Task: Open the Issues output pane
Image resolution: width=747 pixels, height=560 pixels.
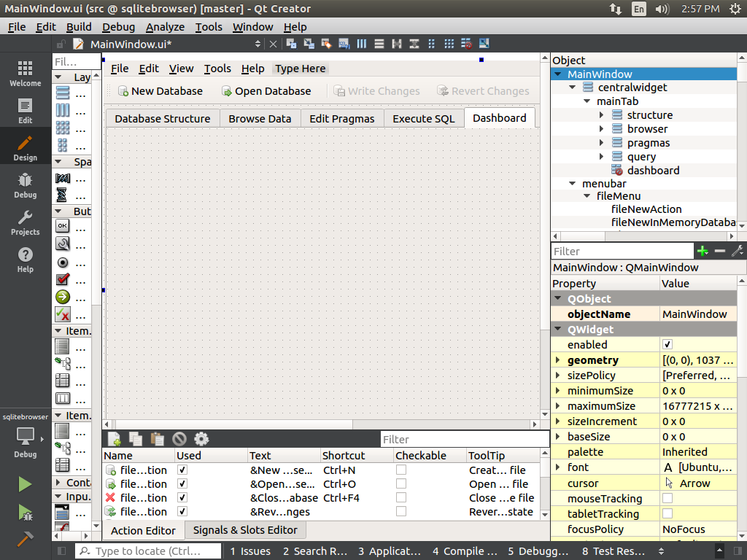Action: (x=251, y=551)
